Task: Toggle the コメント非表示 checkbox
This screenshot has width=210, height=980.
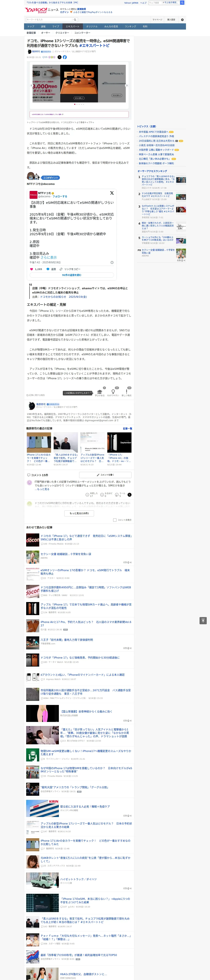Action: [115, 520]
